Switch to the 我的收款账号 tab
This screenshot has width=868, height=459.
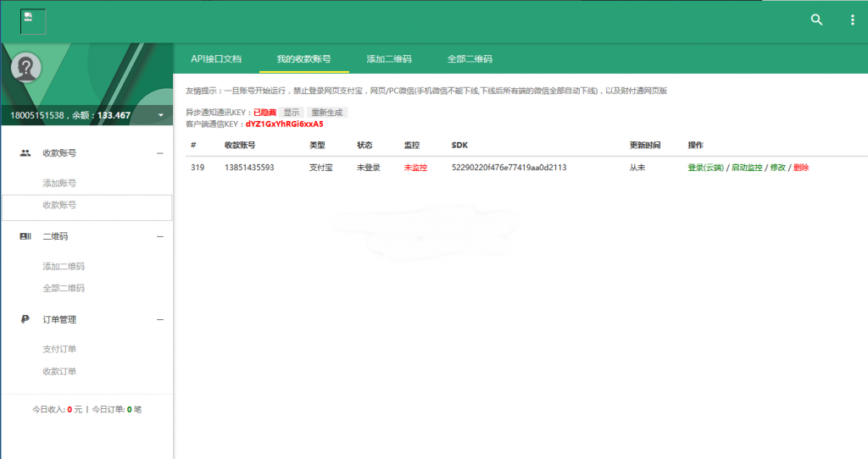click(x=304, y=58)
